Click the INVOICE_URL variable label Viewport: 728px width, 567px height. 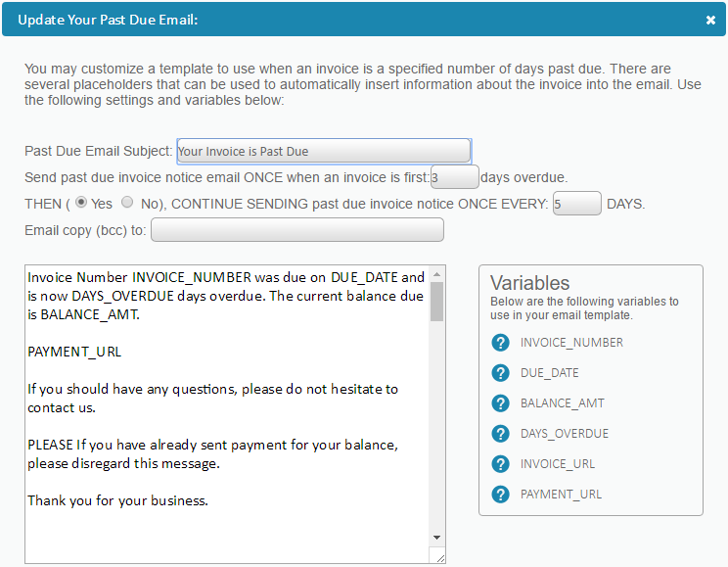coord(558,464)
